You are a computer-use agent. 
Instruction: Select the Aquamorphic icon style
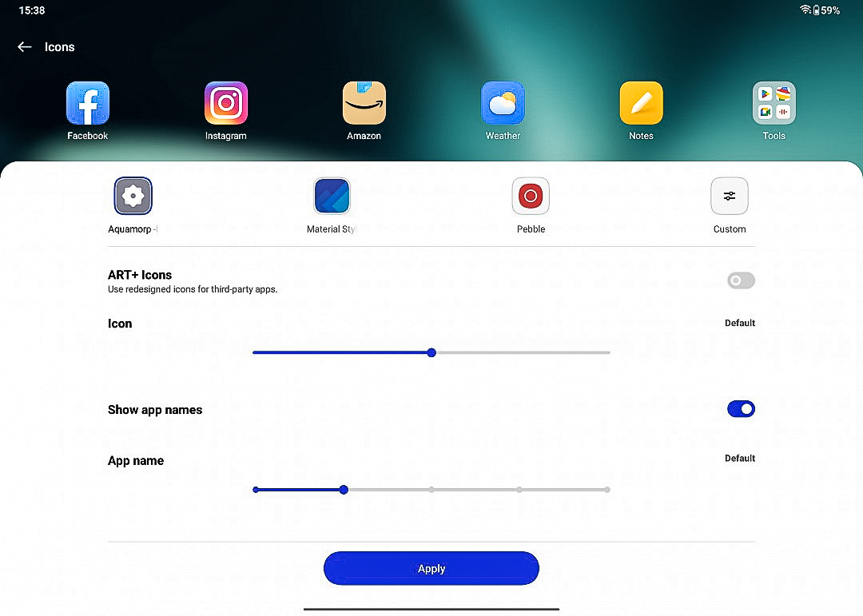133,196
